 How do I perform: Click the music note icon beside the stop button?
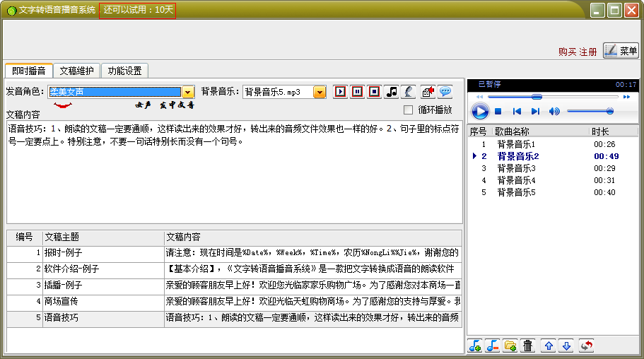coord(392,92)
